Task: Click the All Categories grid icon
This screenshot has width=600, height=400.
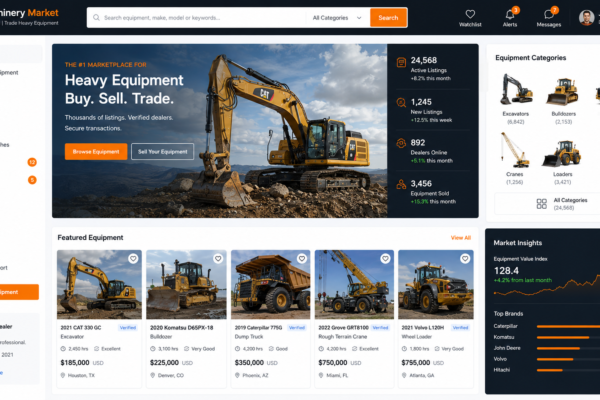Action: pos(541,204)
